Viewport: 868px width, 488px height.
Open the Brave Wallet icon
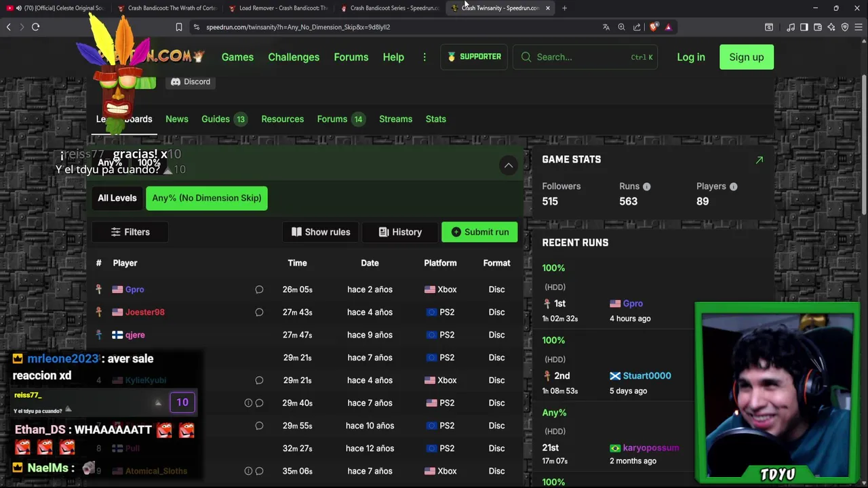click(x=818, y=27)
